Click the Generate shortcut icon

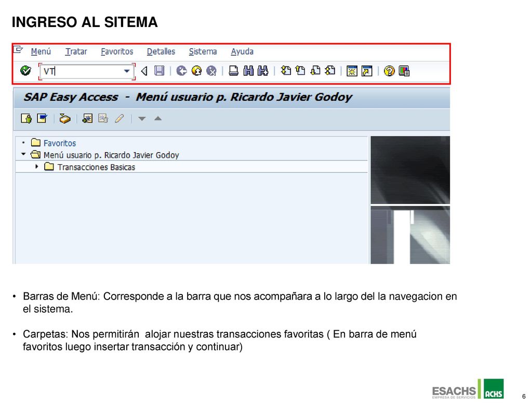367,71
